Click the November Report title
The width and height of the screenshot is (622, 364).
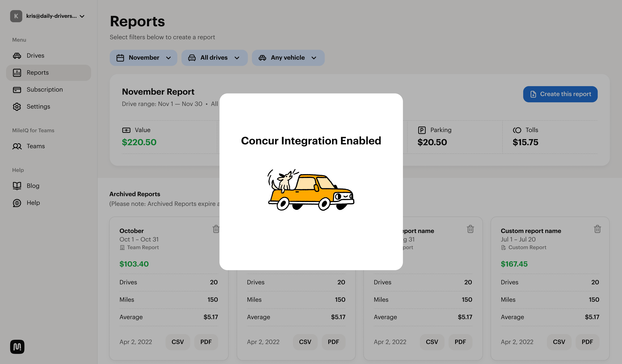point(158,92)
